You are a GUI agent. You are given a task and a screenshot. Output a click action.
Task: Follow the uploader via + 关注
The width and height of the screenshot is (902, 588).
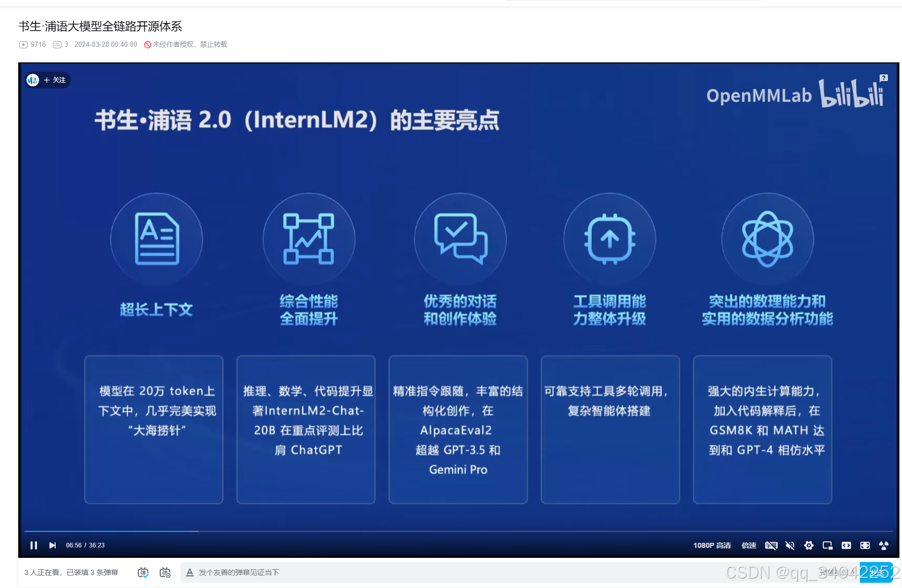pos(55,80)
